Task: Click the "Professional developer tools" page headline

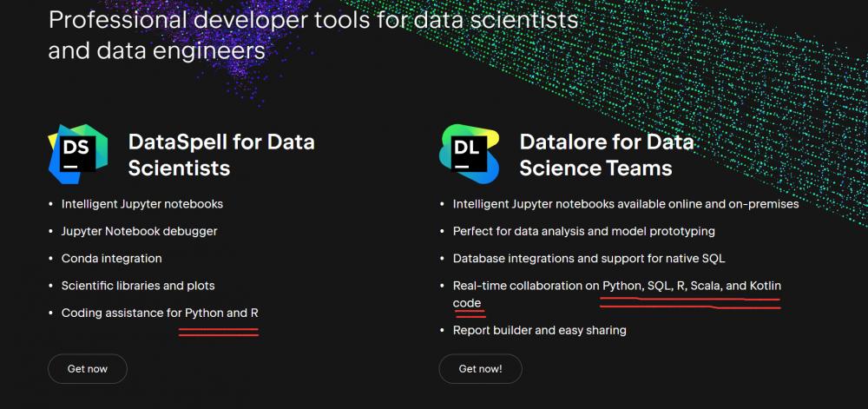Action: [313, 35]
